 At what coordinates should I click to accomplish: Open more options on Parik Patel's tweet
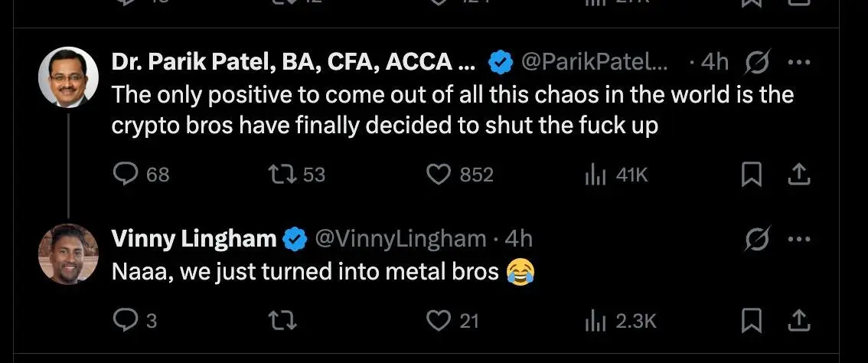coord(798,63)
